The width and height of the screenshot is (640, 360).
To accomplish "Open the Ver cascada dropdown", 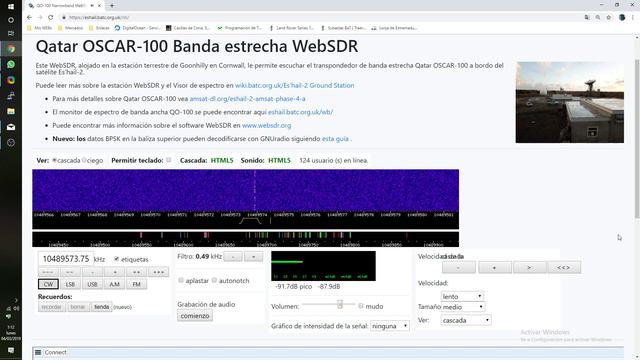I will tap(466, 320).
